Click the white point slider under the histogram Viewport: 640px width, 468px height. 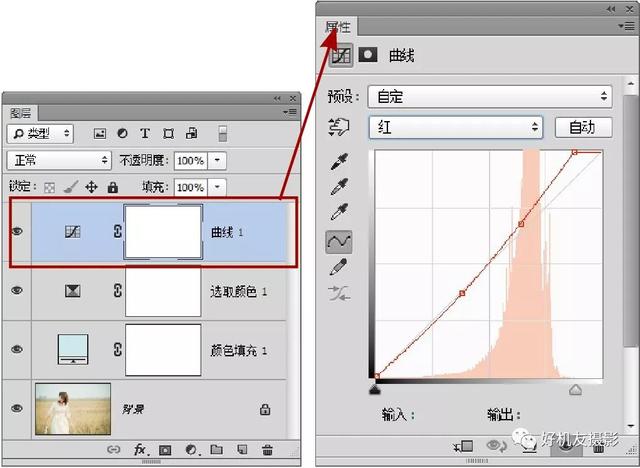[575, 388]
